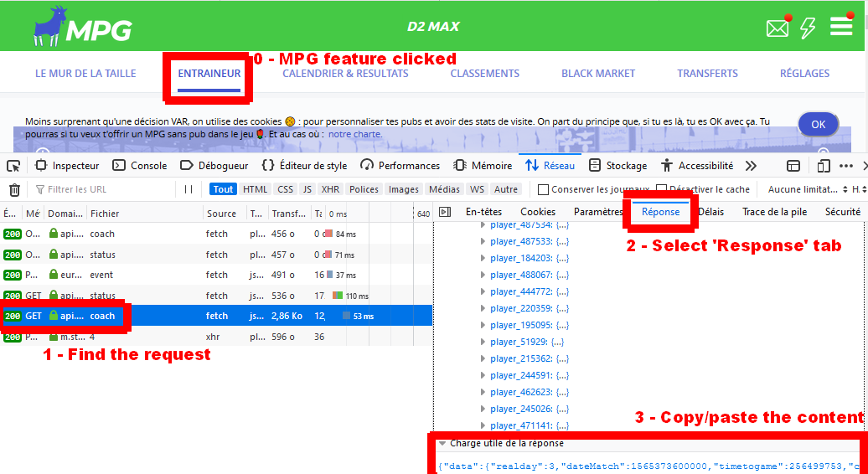
Task: Enable Conserver les journaux checkbox
Action: (x=543, y=189)
